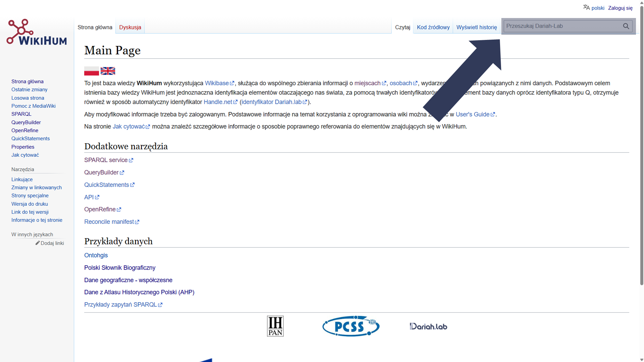This screenshot has width=644, height=362.
Task: Open the User's Guide link
Action: pyautogui.click(x=472, y=114)
